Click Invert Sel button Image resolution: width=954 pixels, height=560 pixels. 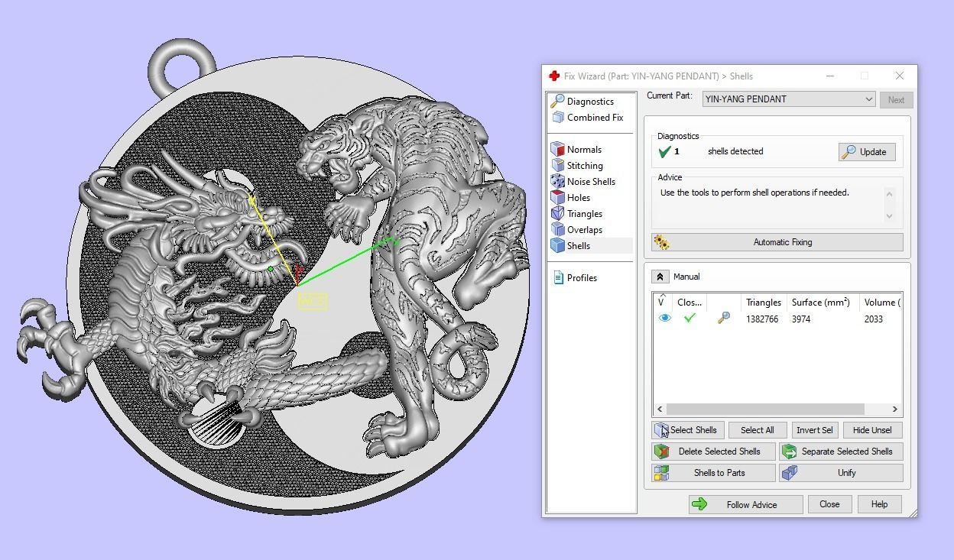coord(814,430)
